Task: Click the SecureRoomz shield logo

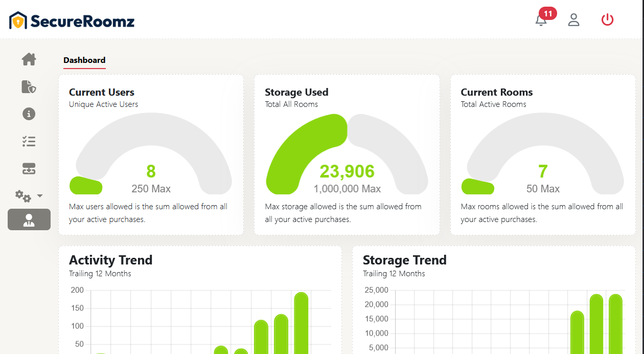Action: click(x=17, y=19)
